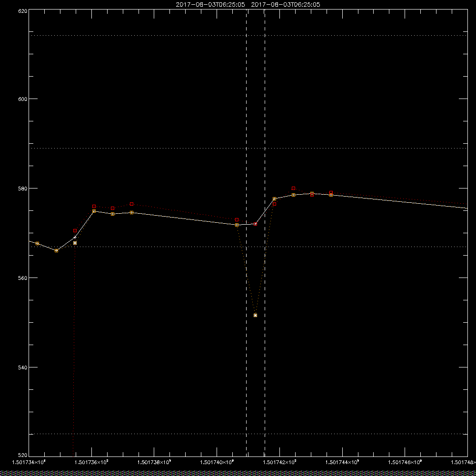The image size is (476, 476).
Task: Click the y-axis label 600
Action: pos(23,99)
